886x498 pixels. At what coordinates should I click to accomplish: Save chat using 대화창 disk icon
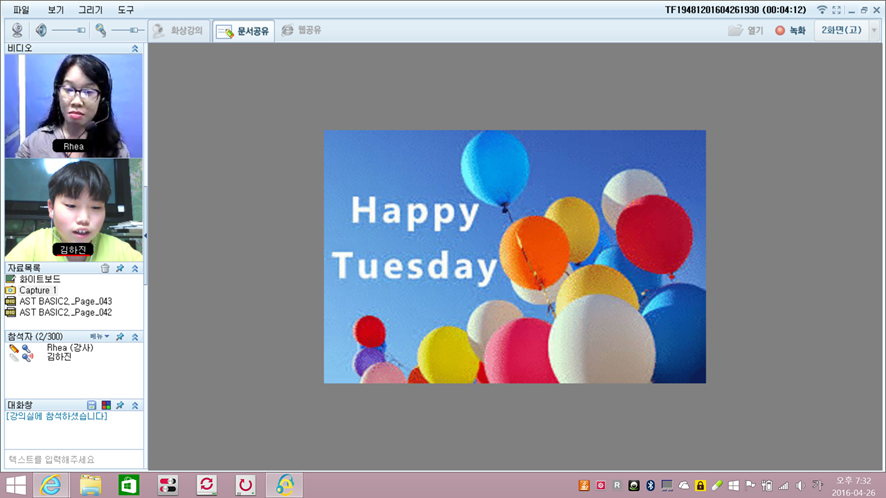point(91,405)
